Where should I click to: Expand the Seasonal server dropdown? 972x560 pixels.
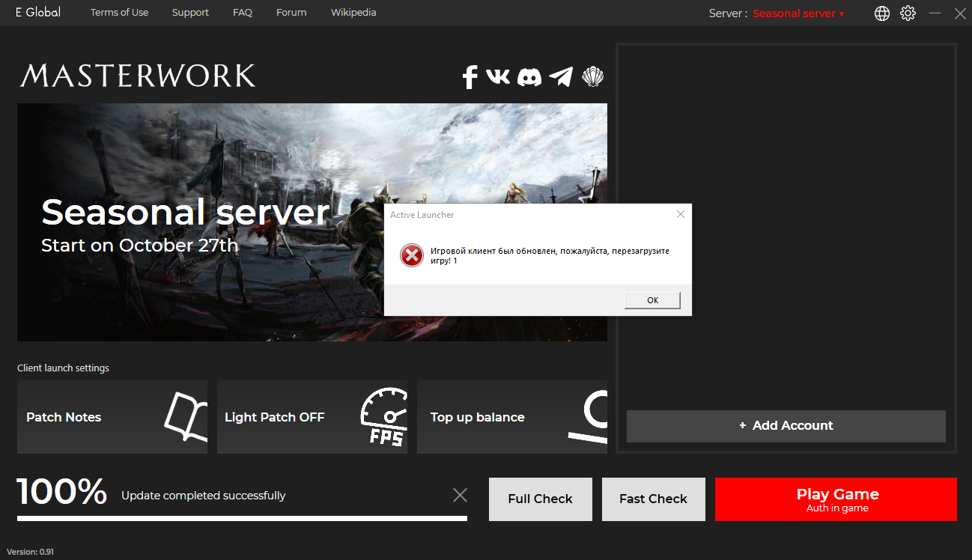(x=798, y=13)
